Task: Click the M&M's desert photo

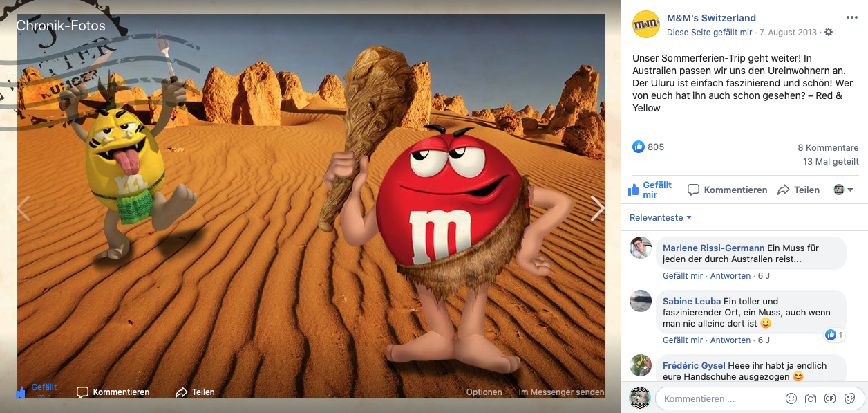Action: point(311,206)
